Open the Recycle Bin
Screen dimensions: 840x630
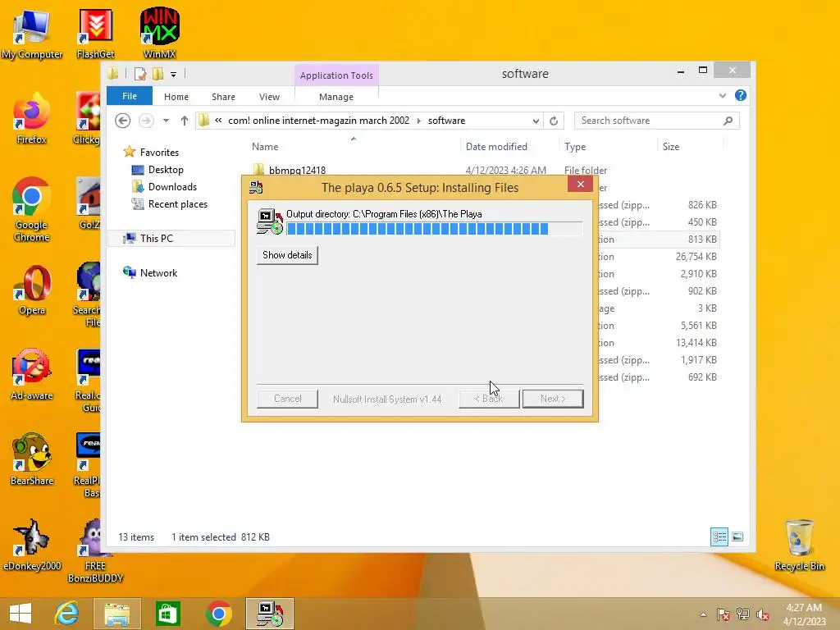click(x=799, y=546)
